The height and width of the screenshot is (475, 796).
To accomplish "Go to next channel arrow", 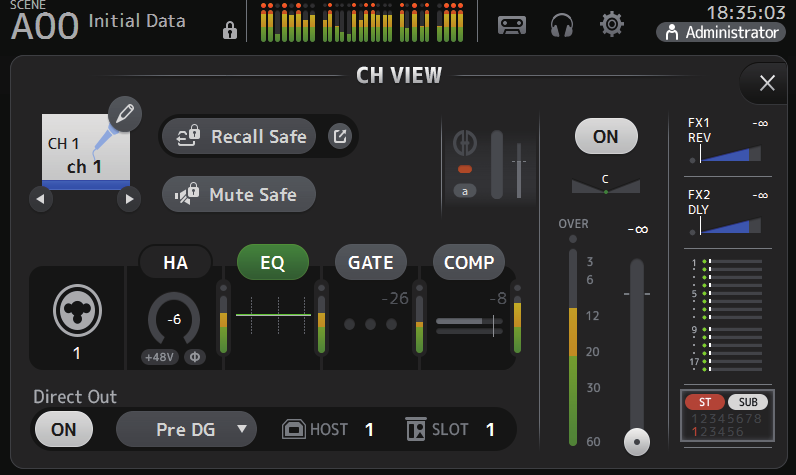I will coord(129,199).
